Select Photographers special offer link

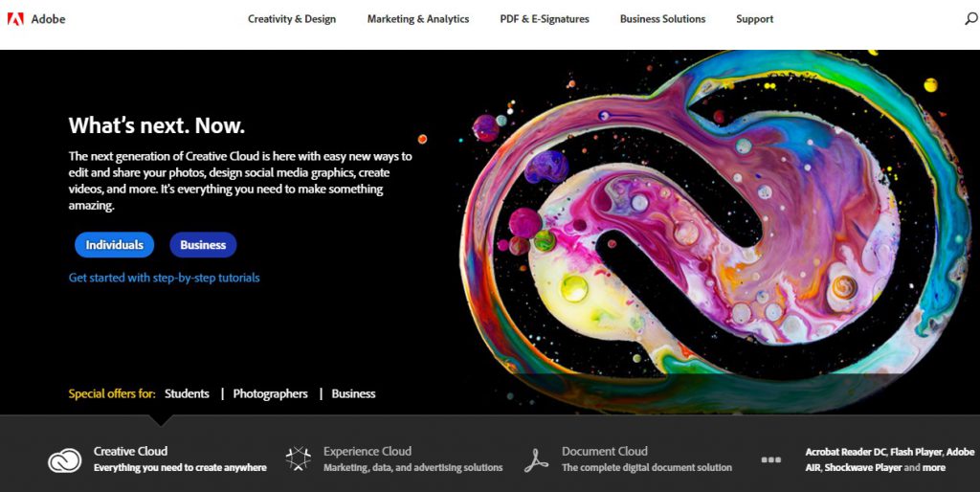point(271,393)
